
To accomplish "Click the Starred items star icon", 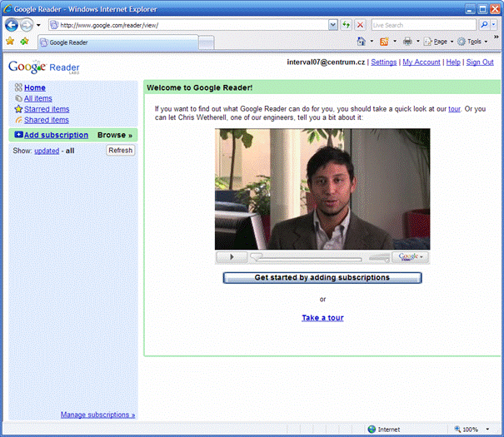I will pyautogui.click(x=18, y=109).
